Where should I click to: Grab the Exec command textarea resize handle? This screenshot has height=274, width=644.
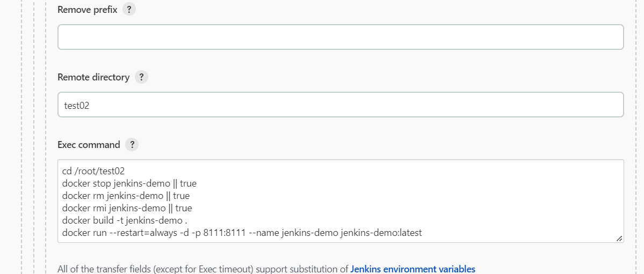[619, 239]
